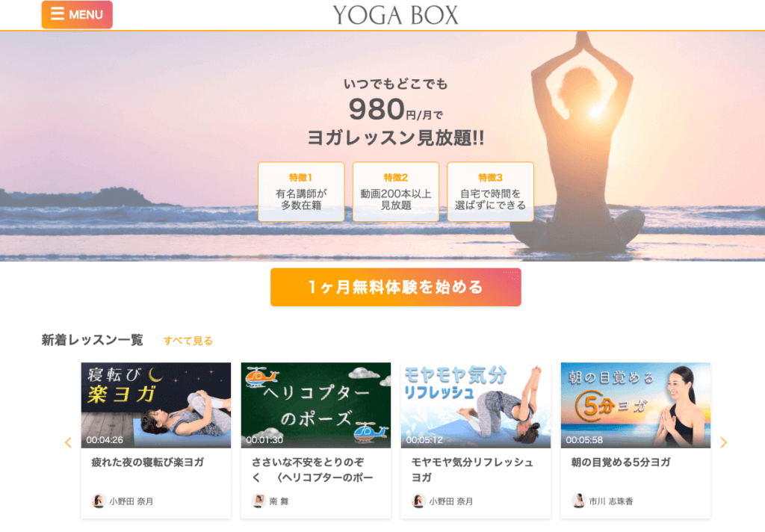Open the すべて見る link
Viewport: 765px width, 532px height.
(x=188, y=341)
